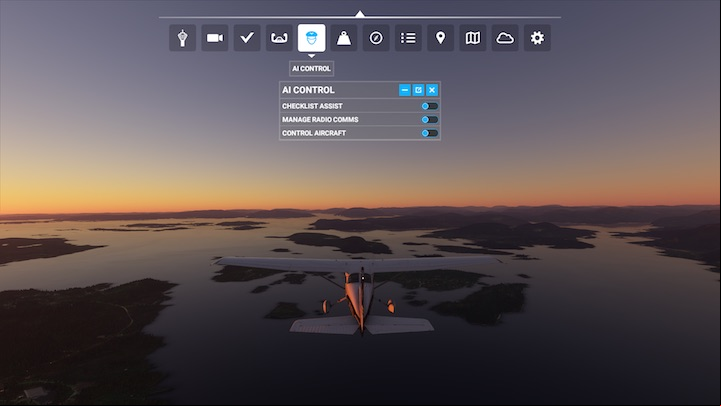Toggle the Control Aircraft switch
This screenshot has width=721, height=406.
[429, 133]
